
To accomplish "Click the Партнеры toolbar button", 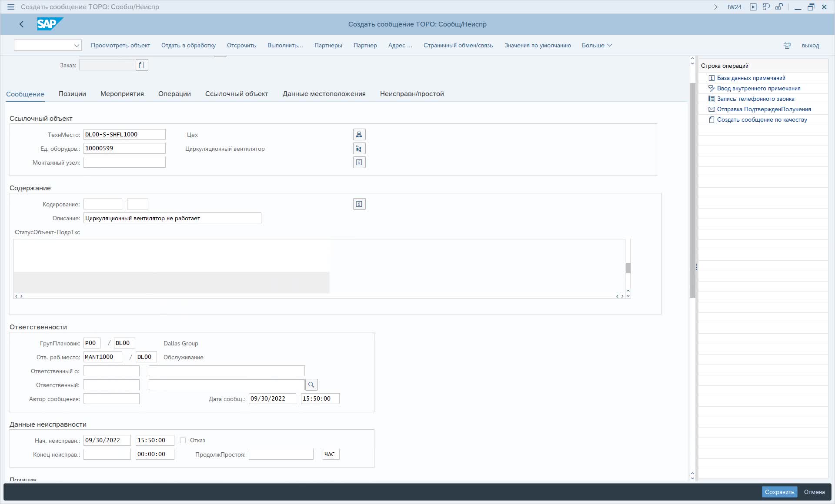I will point(328,45).
